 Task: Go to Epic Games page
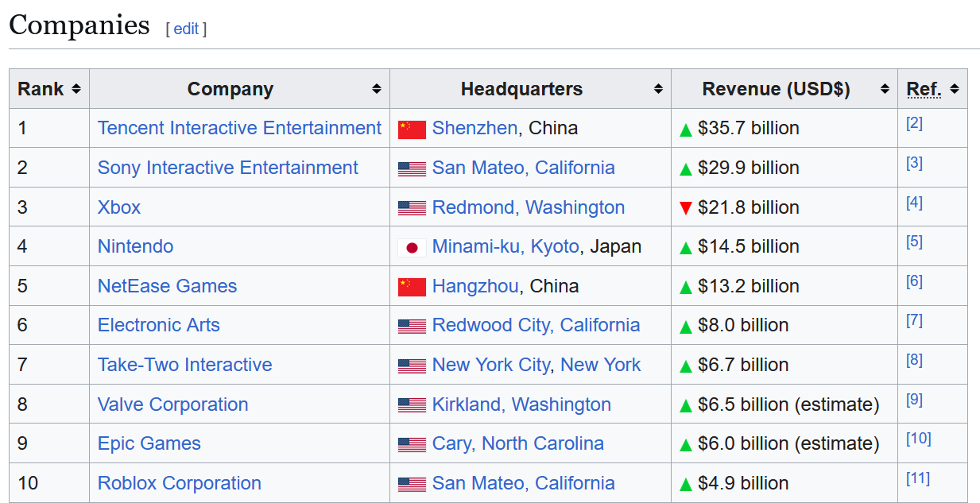pyautogui.click(x=149, y=443)
